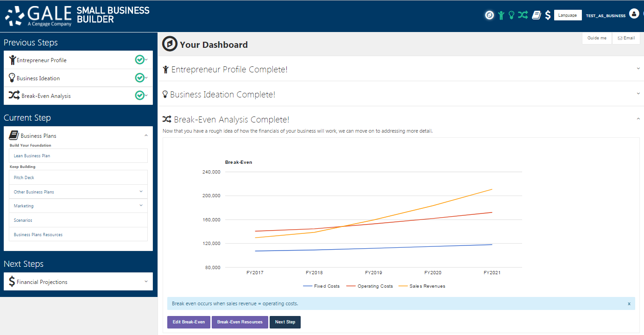Click the lightbulb icon beside Business Ideation sidebar item
Viewport: 644px width, 335px height.
point(12,78)
